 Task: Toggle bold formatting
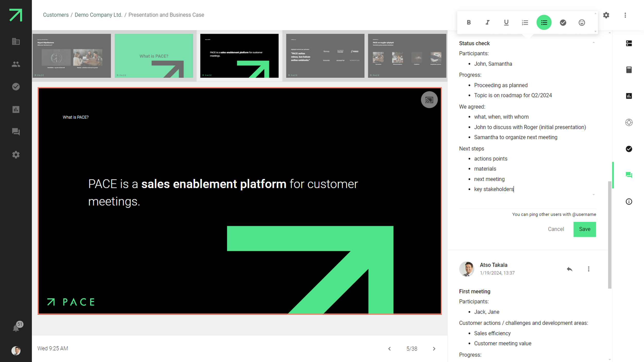click(x=469, y=23)
